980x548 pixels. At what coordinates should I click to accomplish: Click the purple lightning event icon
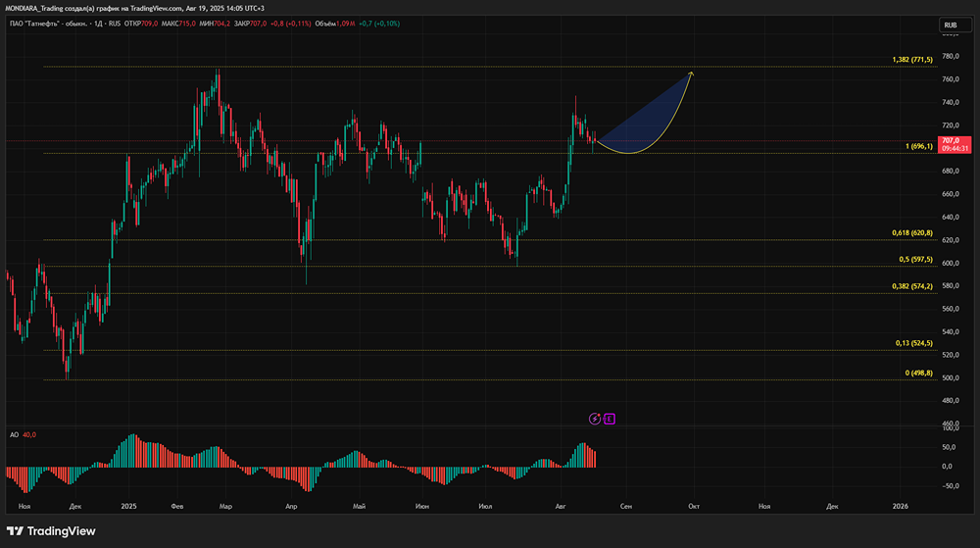(595, 419)
